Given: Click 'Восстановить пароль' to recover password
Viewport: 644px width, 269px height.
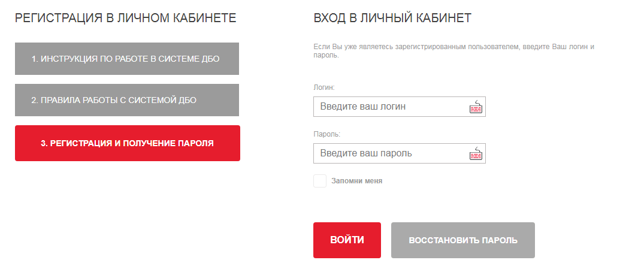Looking at the screenshot, I should 462,240.
